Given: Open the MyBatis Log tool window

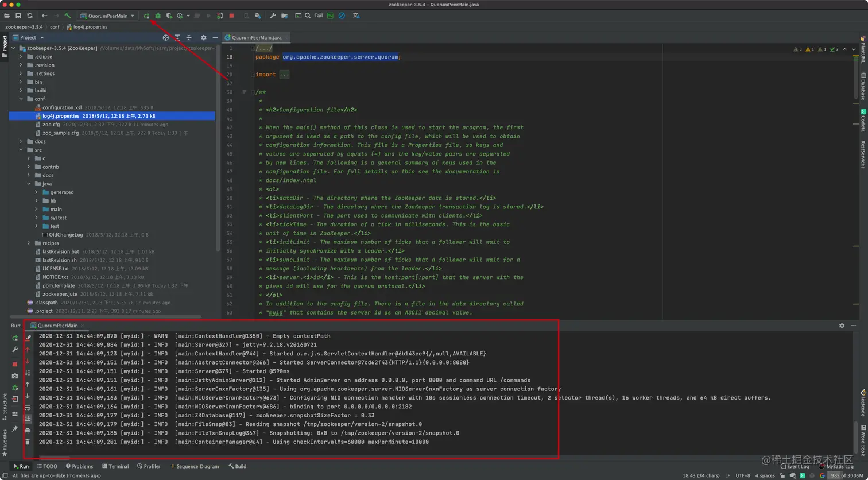Looking at the screenshot, I should point(836,466).
